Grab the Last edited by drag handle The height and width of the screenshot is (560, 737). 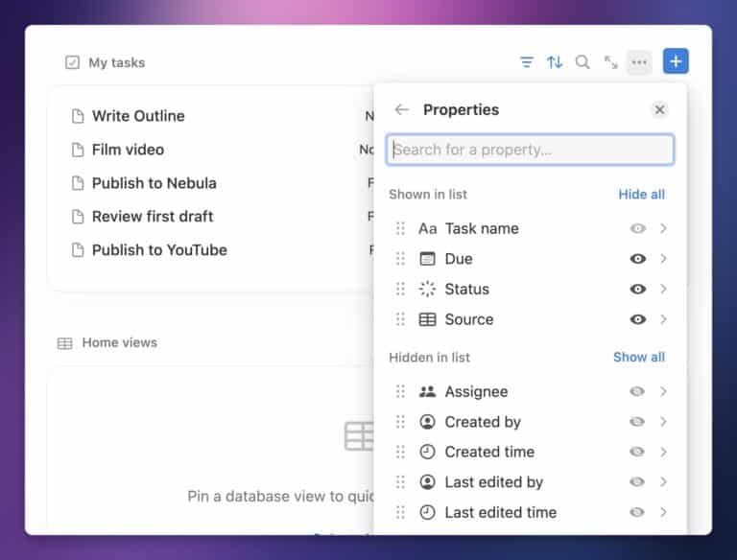coord(400,482)
